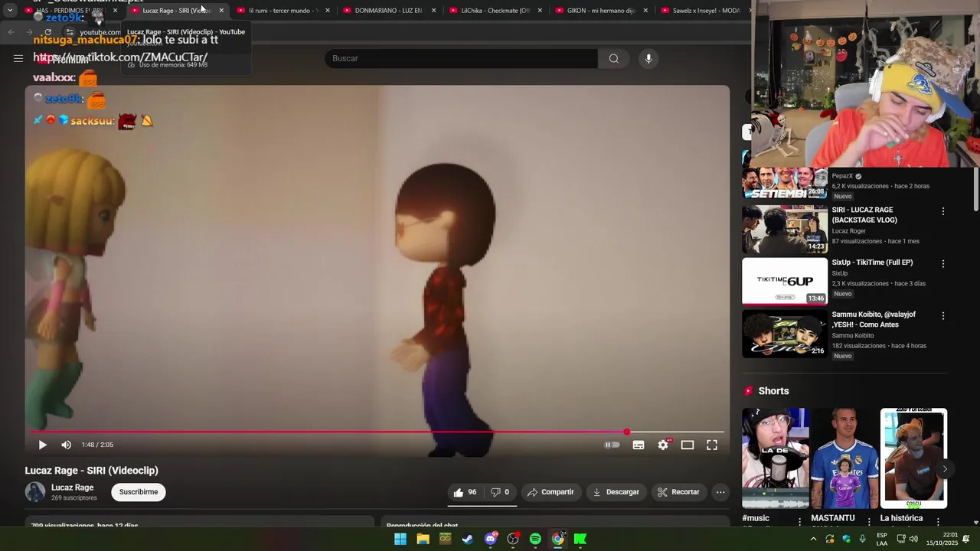Open Spotify from the taskbar

535,539
